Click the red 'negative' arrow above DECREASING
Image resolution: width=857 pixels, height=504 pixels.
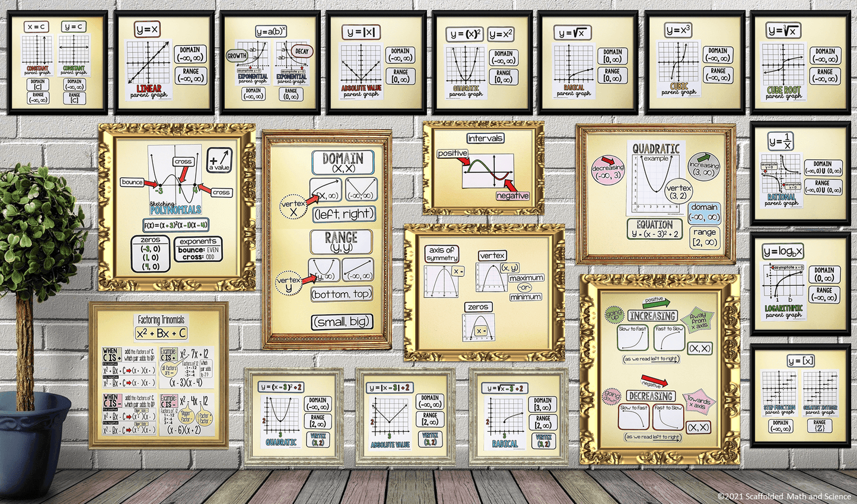click(x=654, y=382)
